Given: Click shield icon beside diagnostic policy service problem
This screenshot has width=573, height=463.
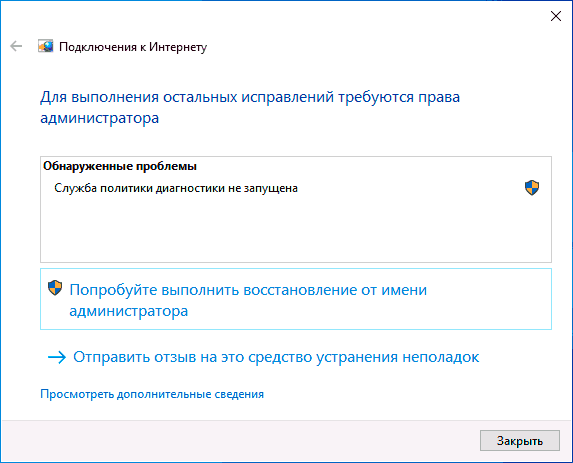Looking at the screenshot, I should pyautogui.click(x=532, y=188).
